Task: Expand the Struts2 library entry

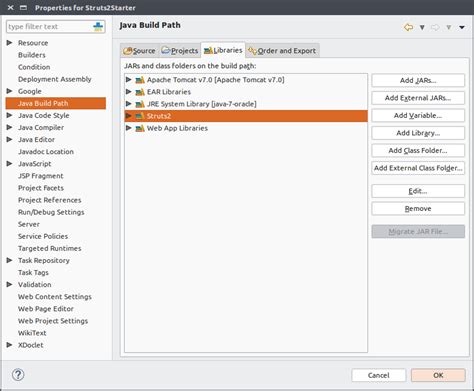Action: coord(128,116)
